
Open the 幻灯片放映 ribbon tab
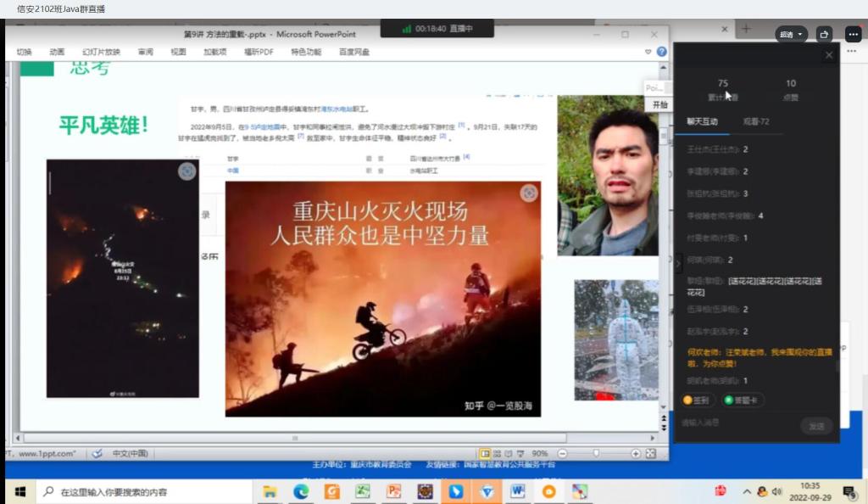pos(101,52)
